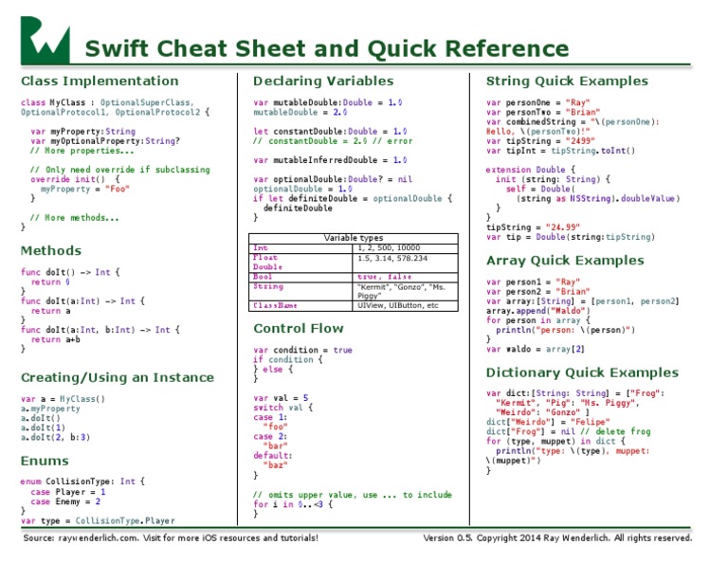Screen dimensions: 728x563
Task: Click the 'Enums' section heading
Action: (x=45, y=461)
